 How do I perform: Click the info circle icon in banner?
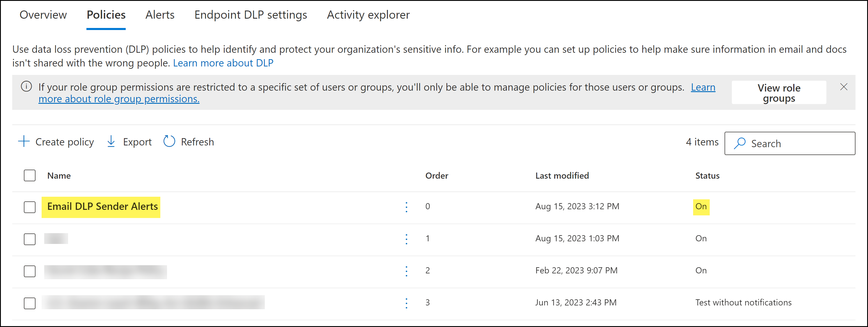(26, 87)
